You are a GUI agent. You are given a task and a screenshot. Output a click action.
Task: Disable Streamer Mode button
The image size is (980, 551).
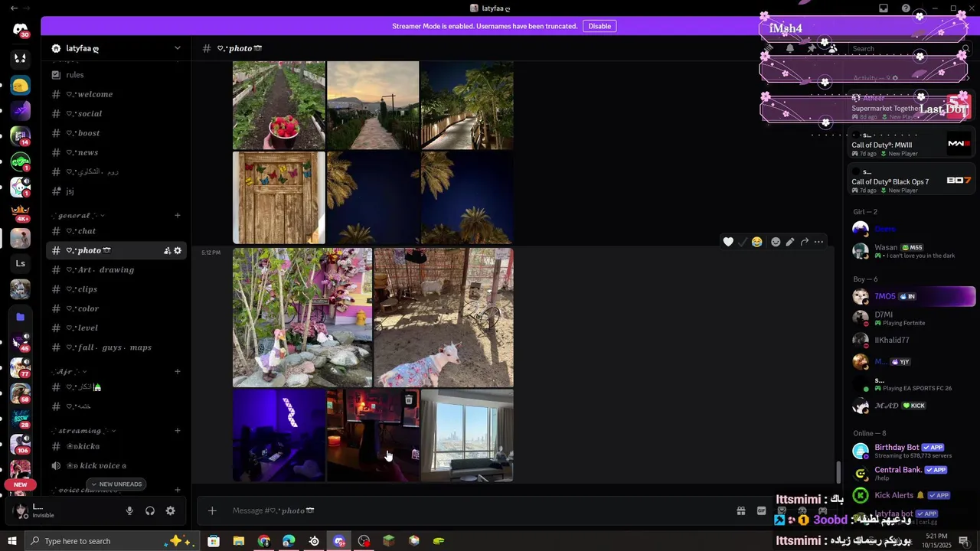click(599, 26)
